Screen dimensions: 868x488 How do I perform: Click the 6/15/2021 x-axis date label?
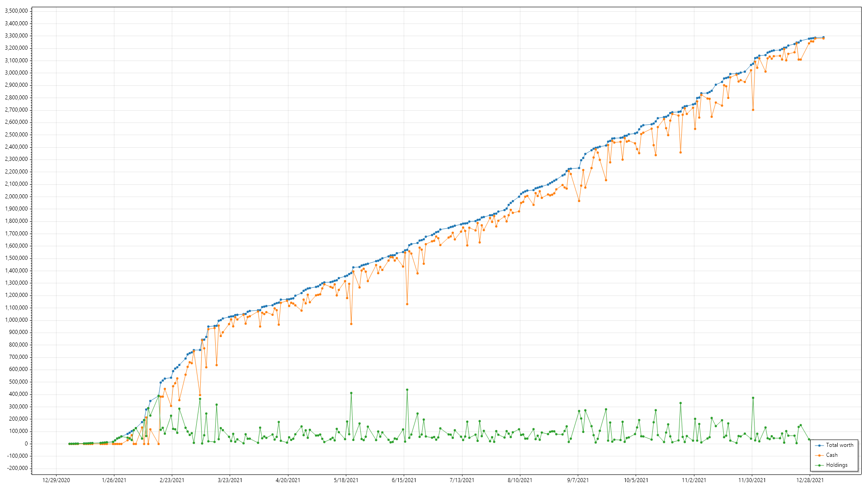click(x=404, y=480)
